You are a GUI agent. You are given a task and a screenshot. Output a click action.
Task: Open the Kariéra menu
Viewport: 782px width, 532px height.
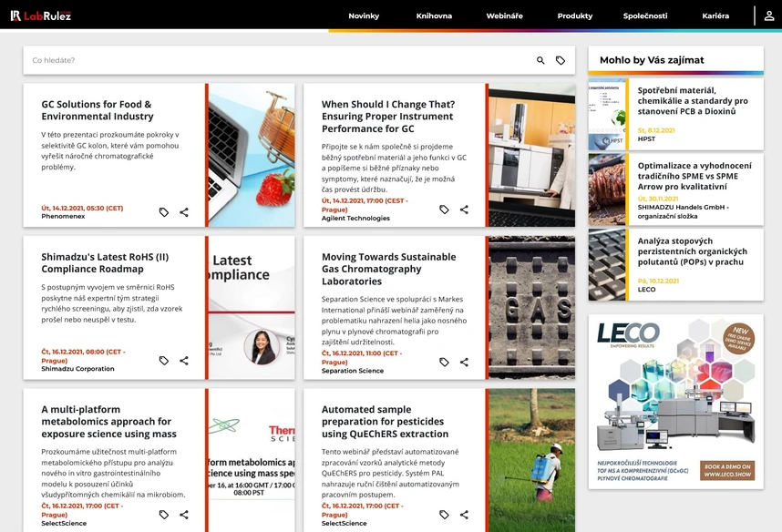(715, 16)
